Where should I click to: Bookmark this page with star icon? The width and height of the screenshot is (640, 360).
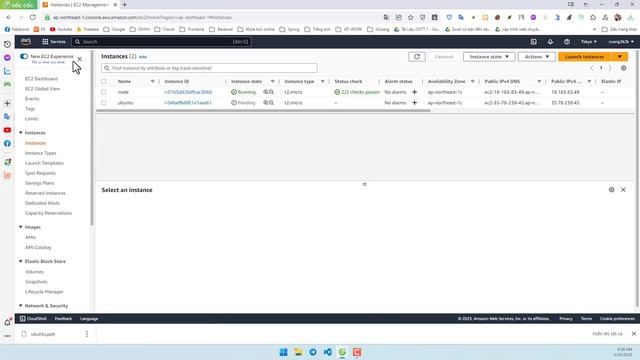click(x=411, y=17)
